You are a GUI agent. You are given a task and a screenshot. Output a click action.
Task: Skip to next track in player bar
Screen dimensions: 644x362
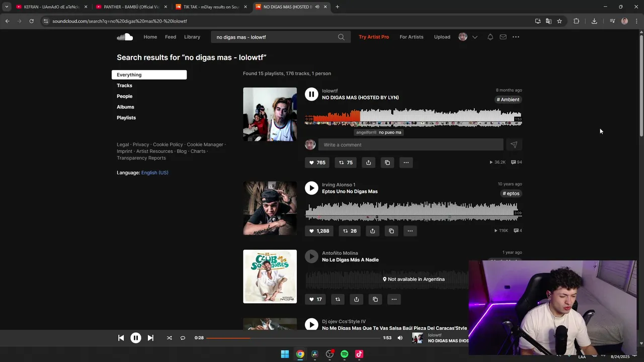pos(150,338)
